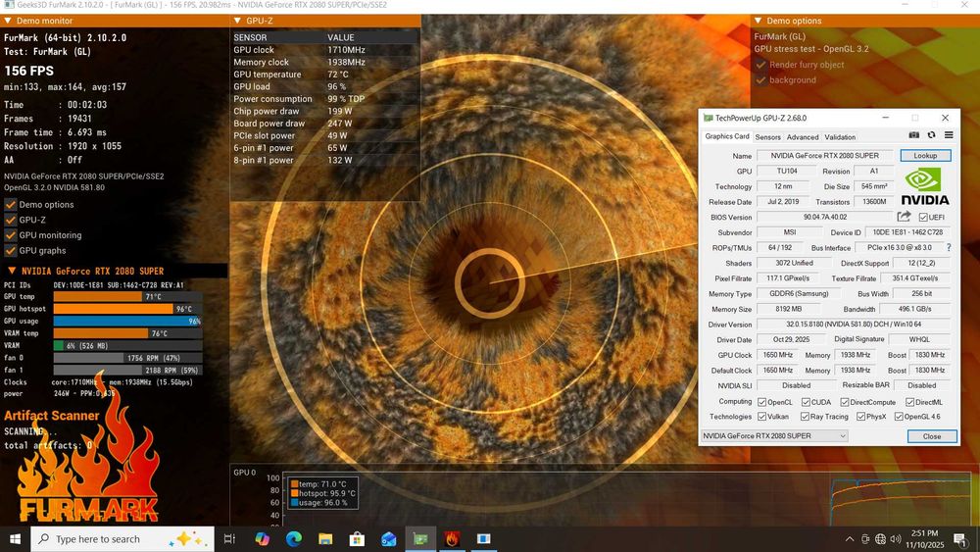This screenshot has height=552, width=980.
Task: Open File Explorer from the taskbar
Action: (324, 539)
